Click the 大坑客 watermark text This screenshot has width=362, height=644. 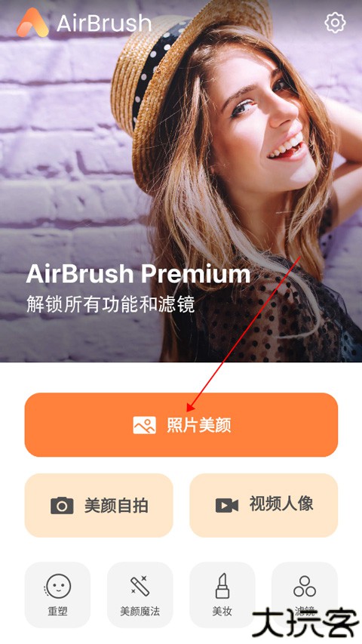(305, 623)
